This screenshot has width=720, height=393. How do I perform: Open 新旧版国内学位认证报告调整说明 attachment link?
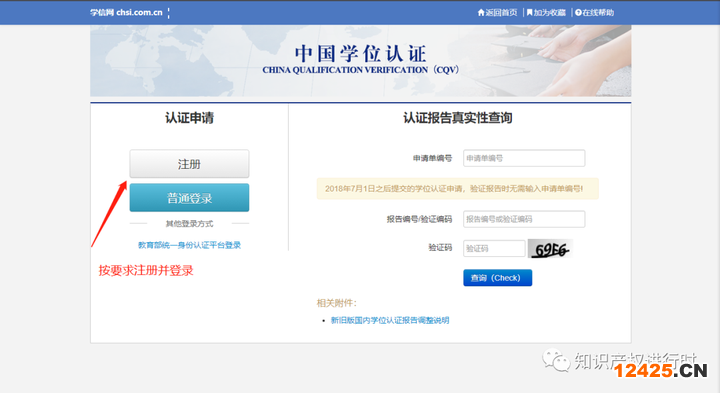pyautogui.click(x=390, y=320)
